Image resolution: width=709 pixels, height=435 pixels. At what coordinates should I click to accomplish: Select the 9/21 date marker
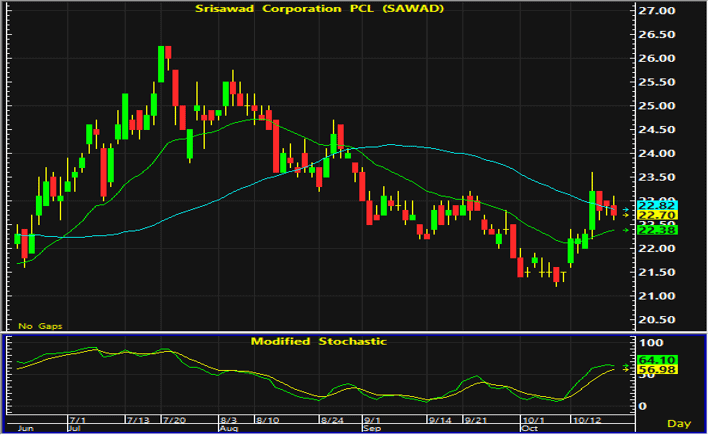[476, 420]
